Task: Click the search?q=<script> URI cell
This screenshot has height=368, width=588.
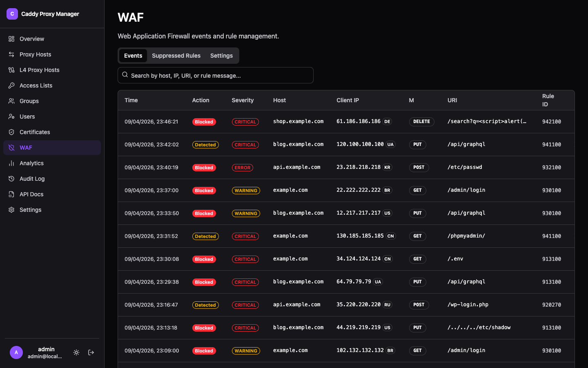Action: tap(487, 121)
